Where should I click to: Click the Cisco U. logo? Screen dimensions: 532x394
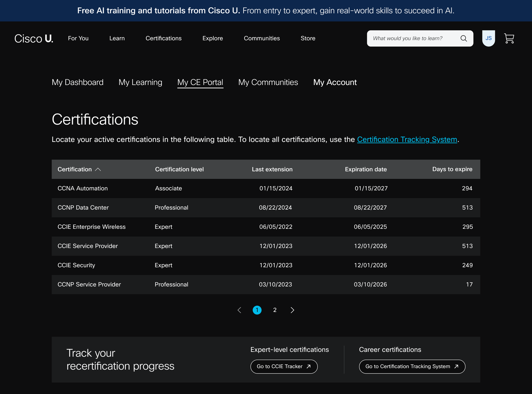tap(34, 39)
